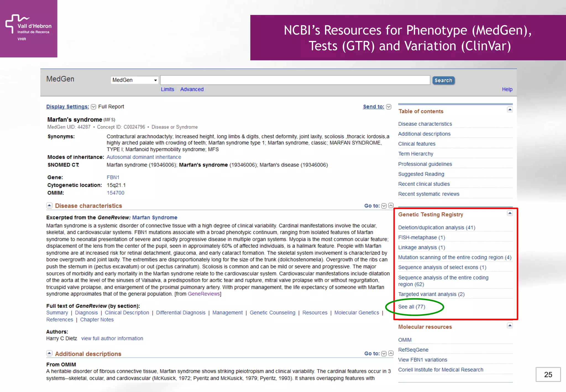Open GeneReview Diagnosis section
566x392 pixels.
[86, 313]
